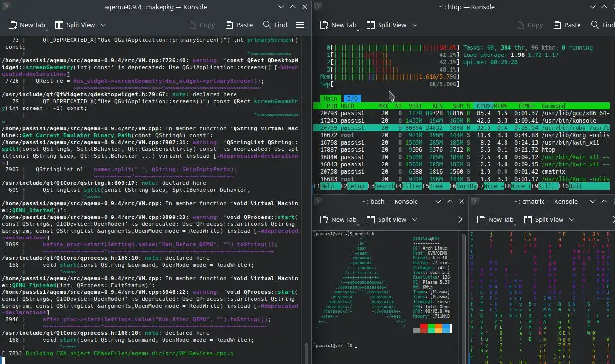
Task: Click F7 Nice - in htop footer
Action: pos(490,186)
